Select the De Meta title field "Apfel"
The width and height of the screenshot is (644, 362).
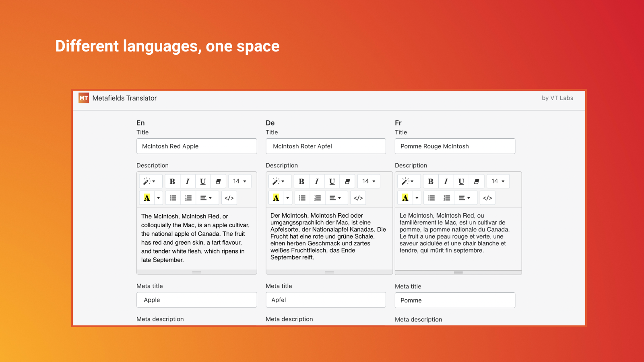pos(326,300)
